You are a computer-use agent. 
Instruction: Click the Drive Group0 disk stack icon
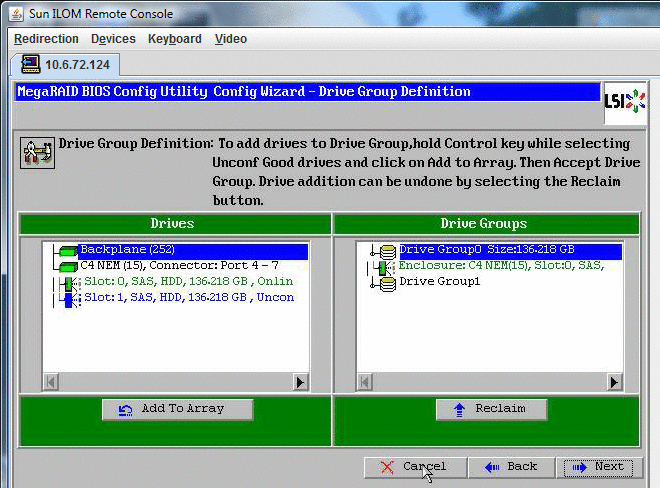pos(388,252)
